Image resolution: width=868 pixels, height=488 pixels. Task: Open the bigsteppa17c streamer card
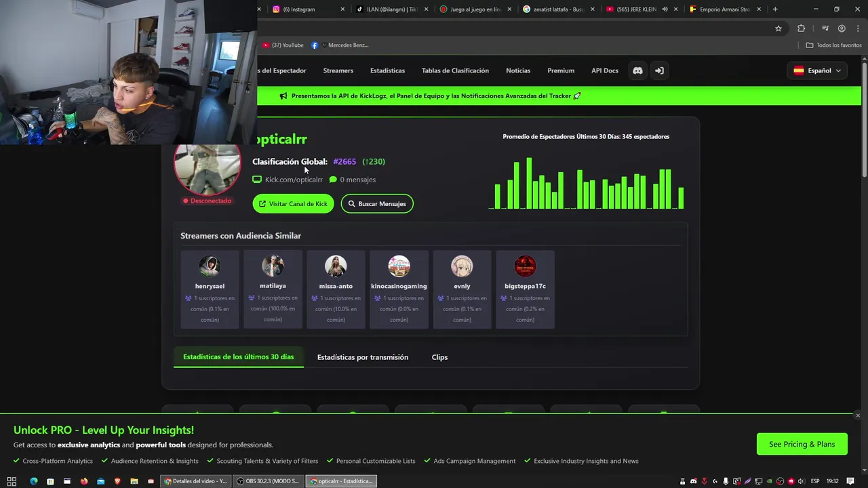tap(525, 289)
